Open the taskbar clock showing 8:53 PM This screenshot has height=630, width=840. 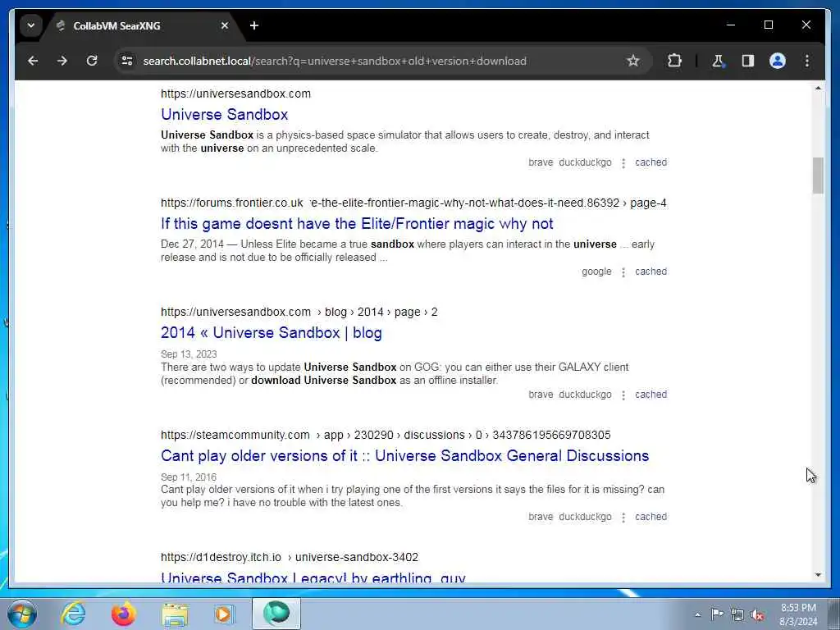coord(798,614)
